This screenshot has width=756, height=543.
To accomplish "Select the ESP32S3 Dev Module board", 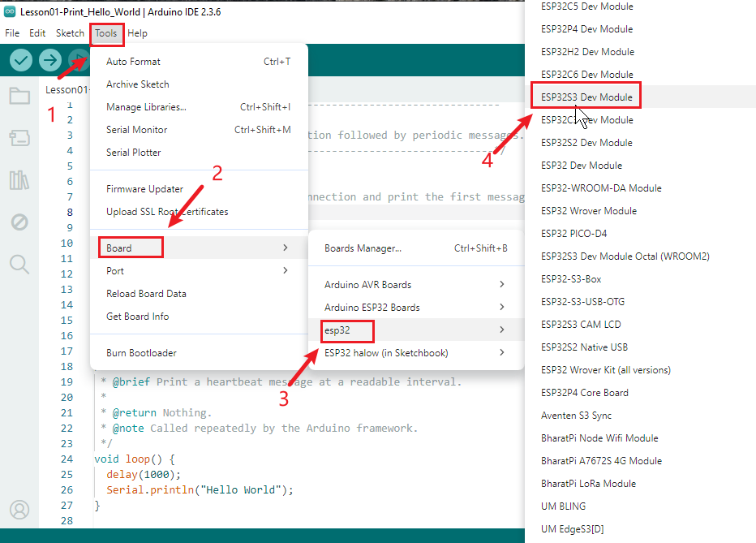I will click(x=640, y=97).
